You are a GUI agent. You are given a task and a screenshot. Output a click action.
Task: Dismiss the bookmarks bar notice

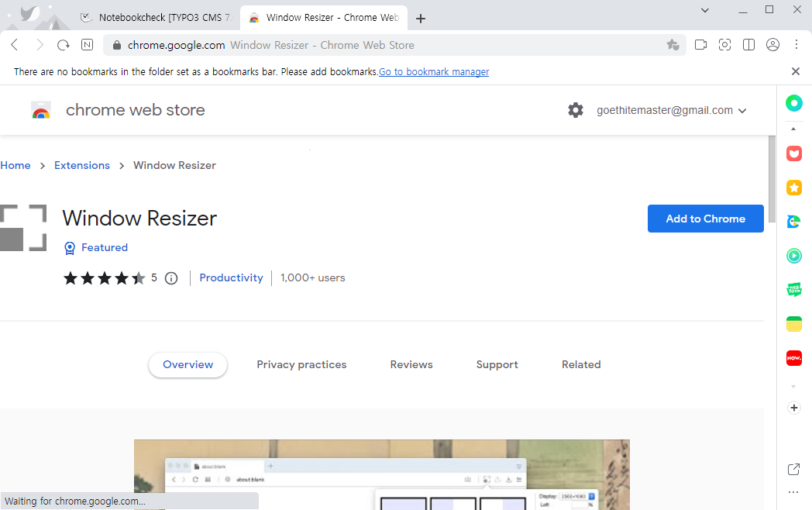coord(796,71)
